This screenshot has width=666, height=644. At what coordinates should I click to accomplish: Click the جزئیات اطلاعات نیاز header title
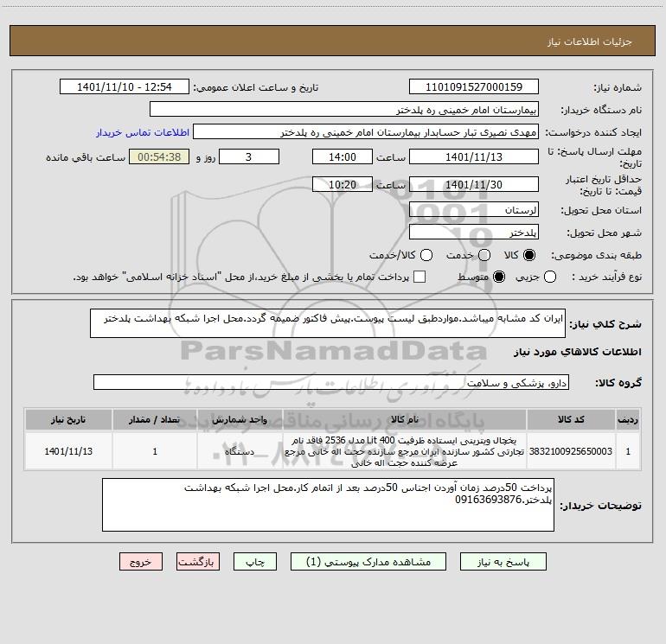click(x=589, y=41)
